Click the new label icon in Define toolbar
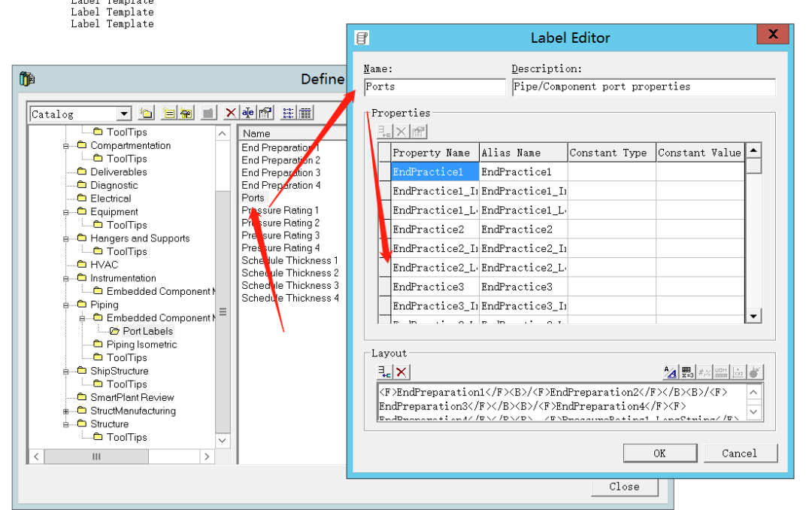Screen dimensions: 812x510 pos(169,113)
